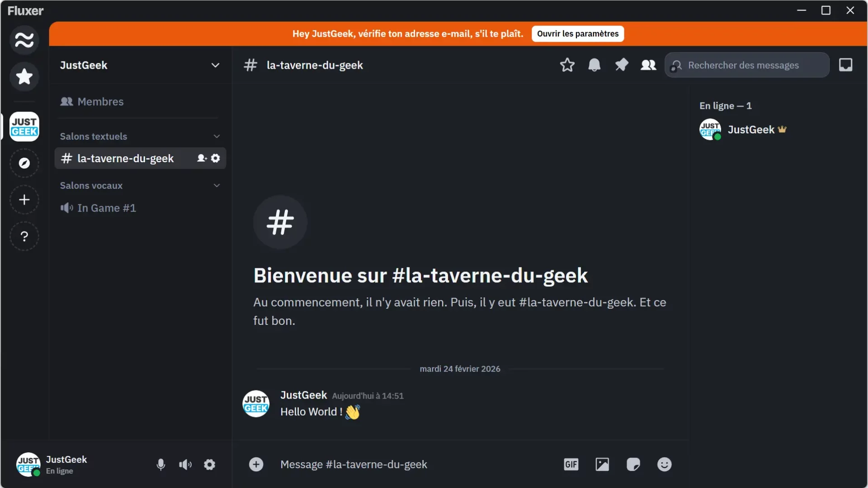Click the Rechercher des messages search field
868x488 pixels.
[x=747, y=65]
